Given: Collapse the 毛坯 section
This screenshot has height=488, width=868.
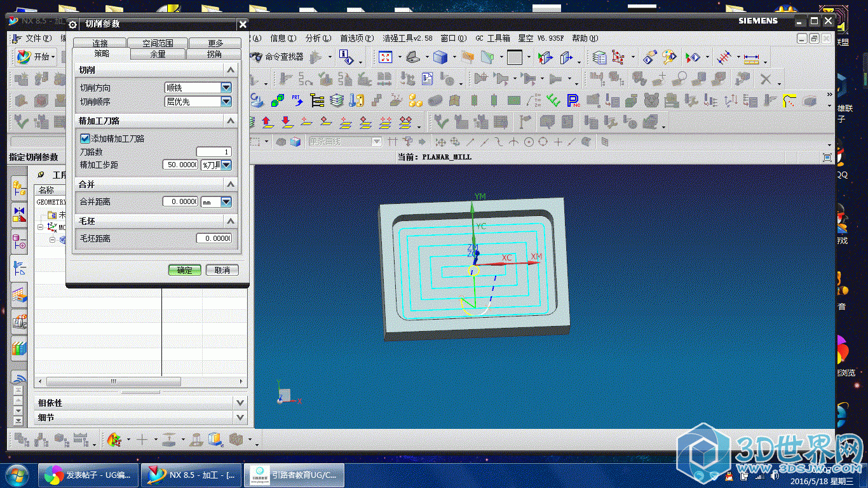Looking at the screenshot, I should pyautogui.click(x=231, y=221).
